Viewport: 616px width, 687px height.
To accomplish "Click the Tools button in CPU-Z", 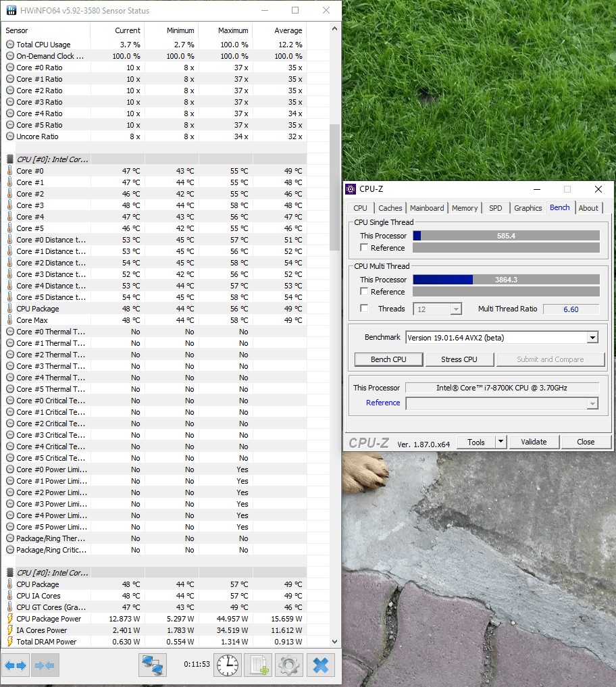I will (x=476, y=442).
